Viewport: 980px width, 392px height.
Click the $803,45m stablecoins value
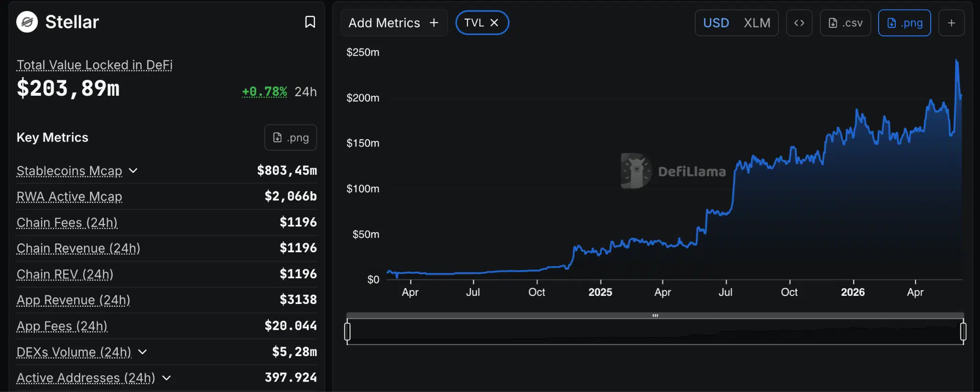click(x=287, y=170)
